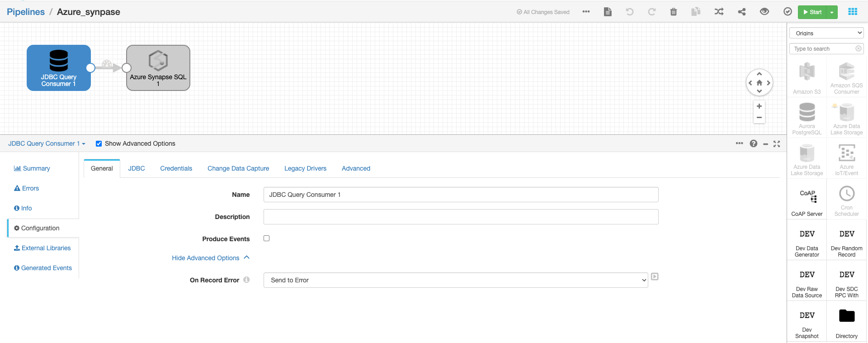Preview the pipeline with eye icon
868x343 pixels.
[x=764, y=12]
